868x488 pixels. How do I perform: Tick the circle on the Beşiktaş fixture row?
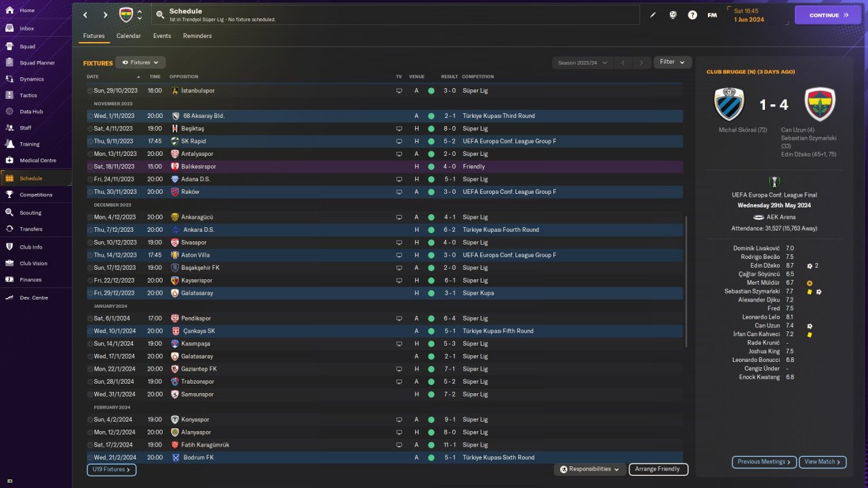(91, 129)
